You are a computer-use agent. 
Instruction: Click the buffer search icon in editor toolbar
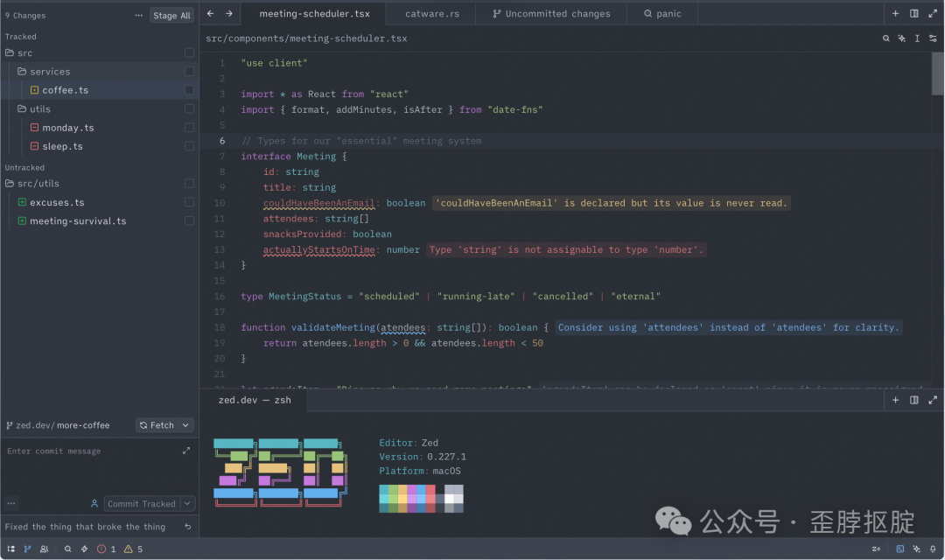885,38
